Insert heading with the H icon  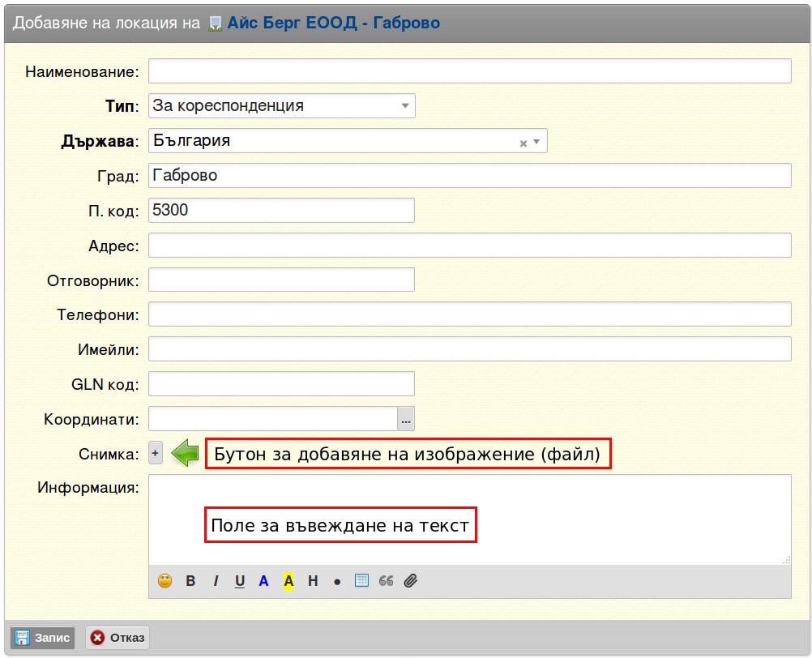[x=313, y=581]
